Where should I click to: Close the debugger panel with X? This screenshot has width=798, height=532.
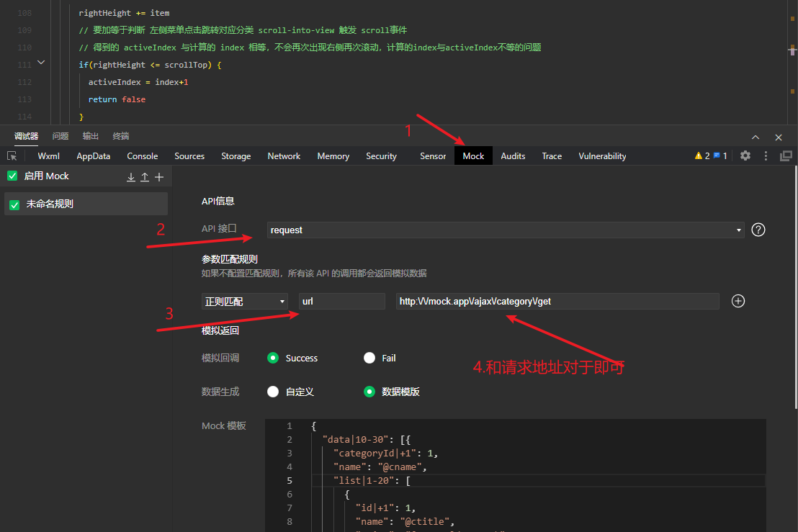click(x=778, y=137)
